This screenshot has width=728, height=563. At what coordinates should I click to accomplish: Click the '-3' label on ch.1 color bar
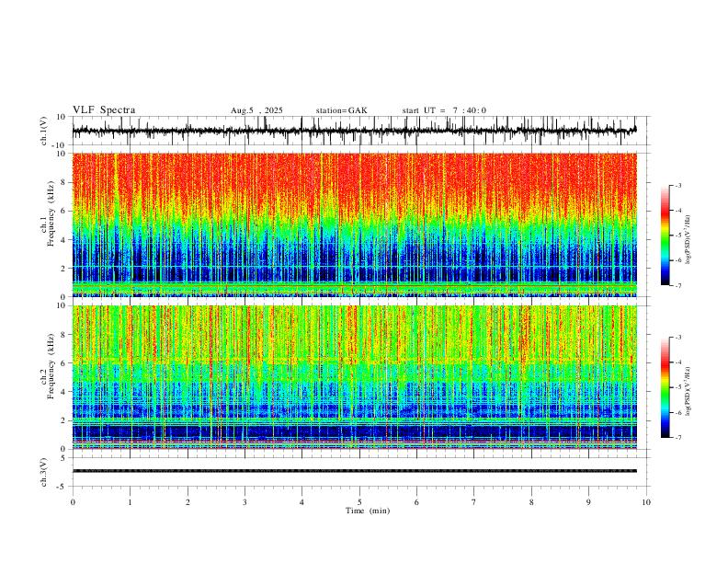678,185
